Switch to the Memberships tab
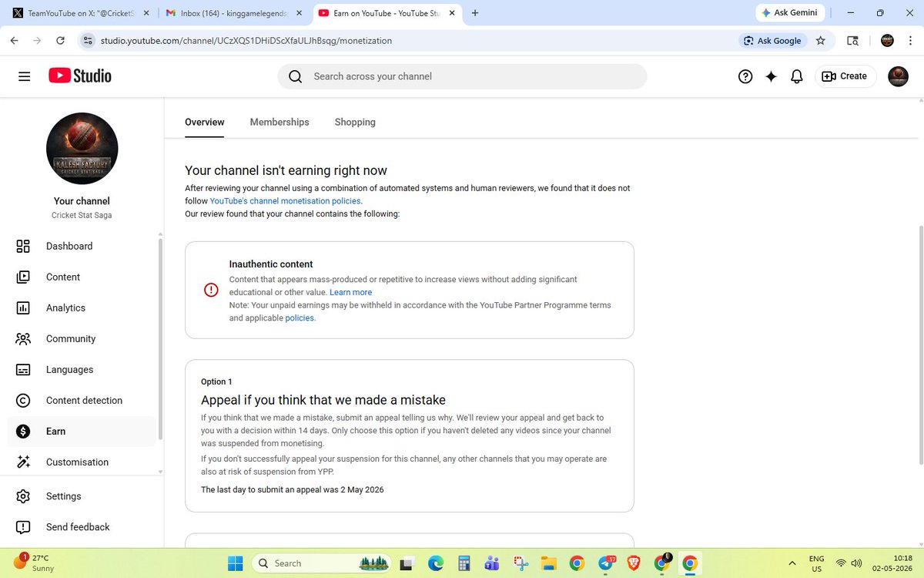Image resolution: width=924 pixels, height=578 pixels. pyautogui.click(x=280, y=122)
